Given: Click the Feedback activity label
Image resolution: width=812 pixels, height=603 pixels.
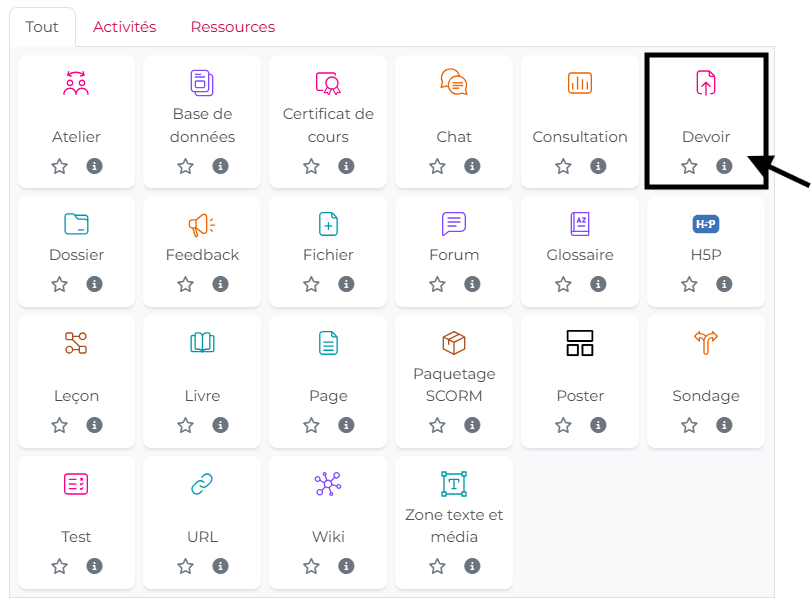Looking at the screenshot, I should point(202,255).
